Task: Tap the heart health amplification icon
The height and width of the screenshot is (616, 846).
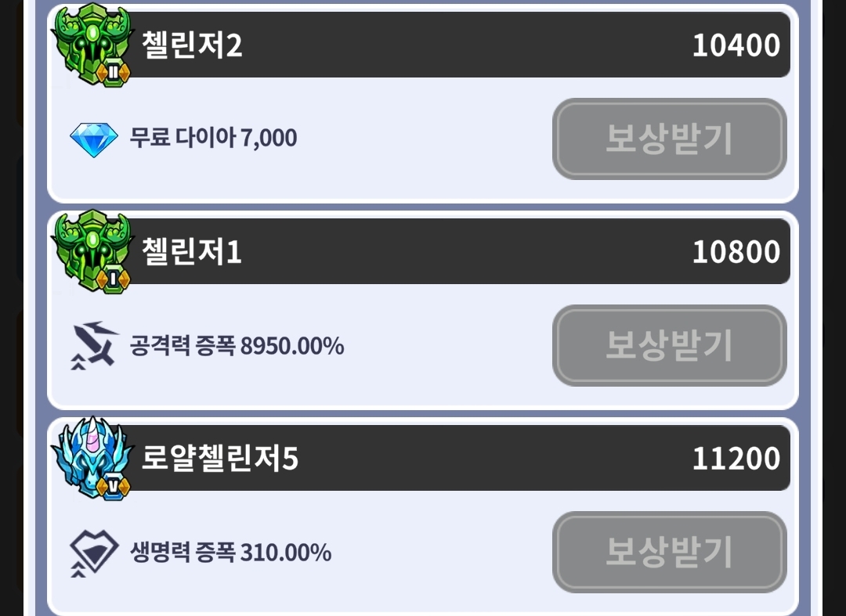Action: (93, 553)
